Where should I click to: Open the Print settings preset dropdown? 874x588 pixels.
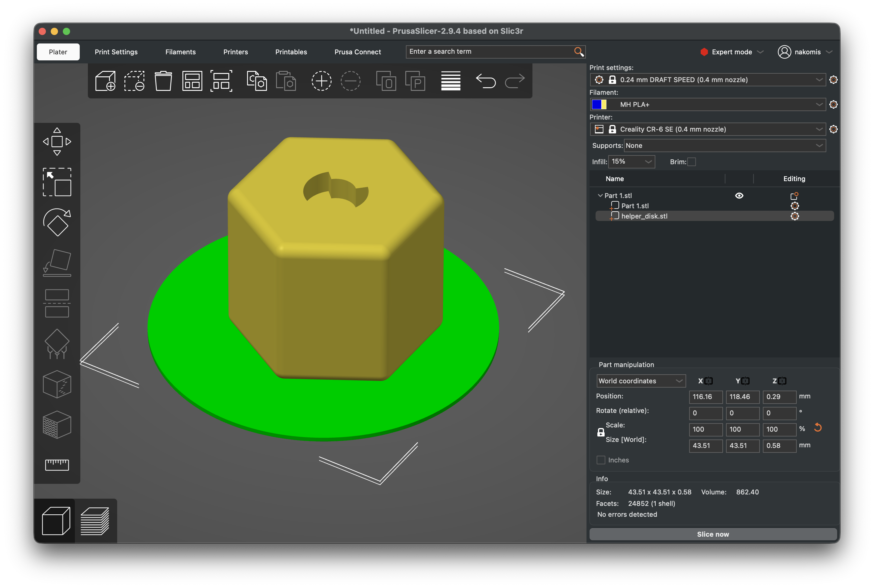[x=708, y=79]
